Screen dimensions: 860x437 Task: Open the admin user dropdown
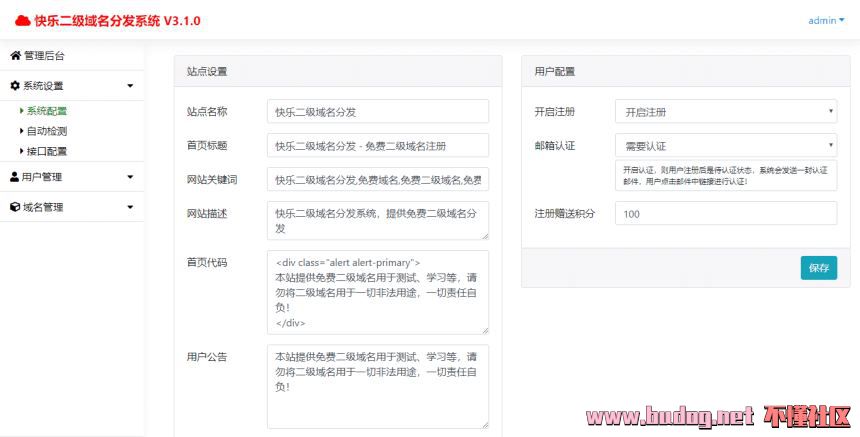pos(825,20)
